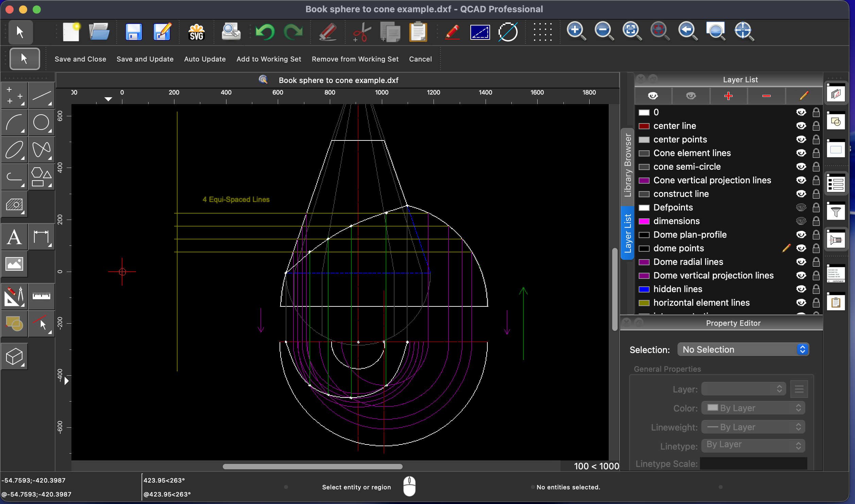
Task: Click the SVG export icon
Action: tap(196, 32)
